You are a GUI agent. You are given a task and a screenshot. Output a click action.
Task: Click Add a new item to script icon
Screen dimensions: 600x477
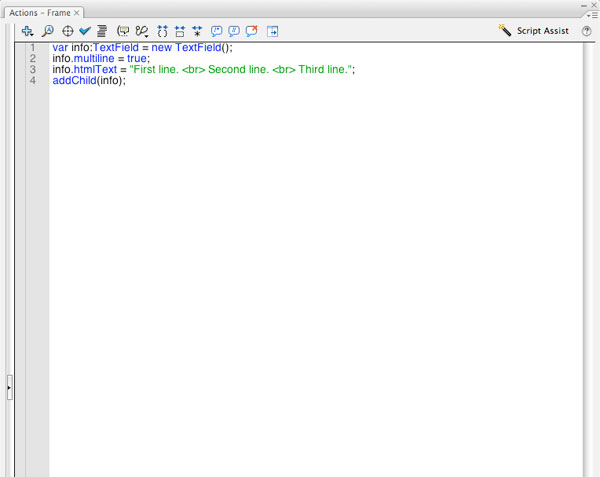tap(27, 31)
